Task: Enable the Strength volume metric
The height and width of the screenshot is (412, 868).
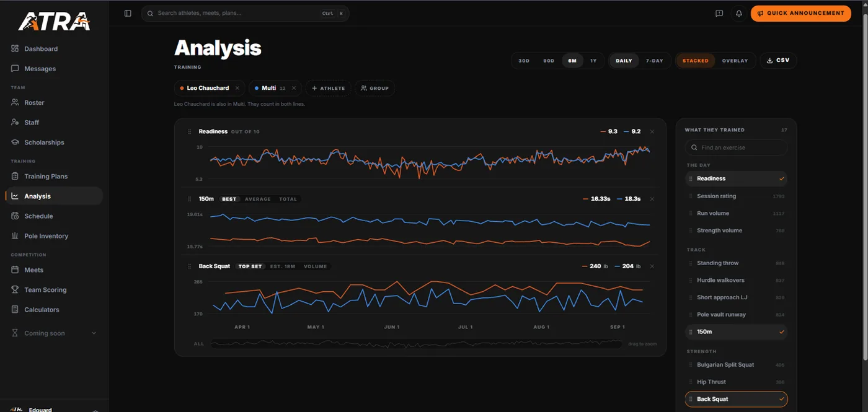Action: point(737,230)
